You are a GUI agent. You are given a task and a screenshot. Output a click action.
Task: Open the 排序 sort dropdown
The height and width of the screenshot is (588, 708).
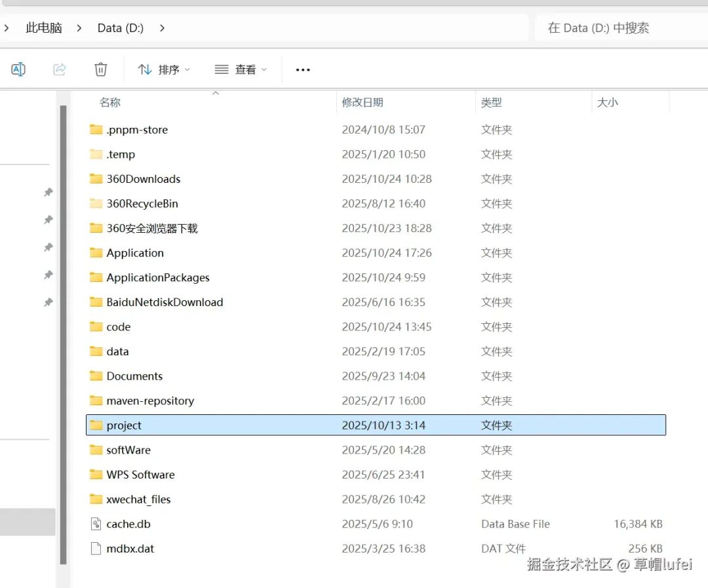pyautogui.click(x=164, y=69)
